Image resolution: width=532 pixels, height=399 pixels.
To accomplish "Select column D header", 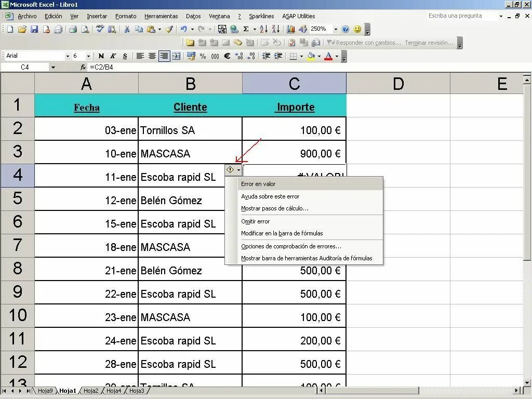I will [398, 84].
